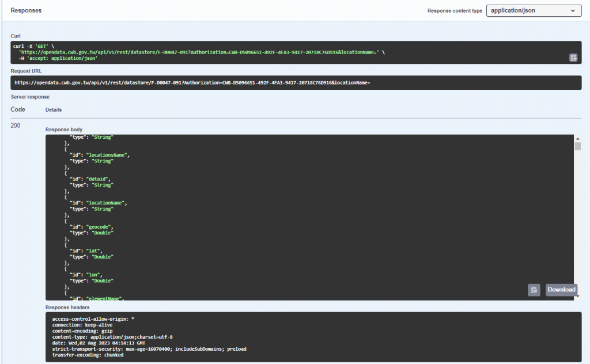The width and height of the screenshot is (590, 364).
Task: Click the connection: keep-alive header line
Action: pos(82,325)
